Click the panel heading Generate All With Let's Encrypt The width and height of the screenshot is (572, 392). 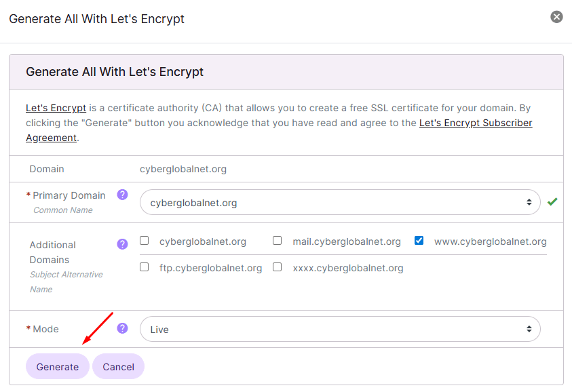coord(115,72)
